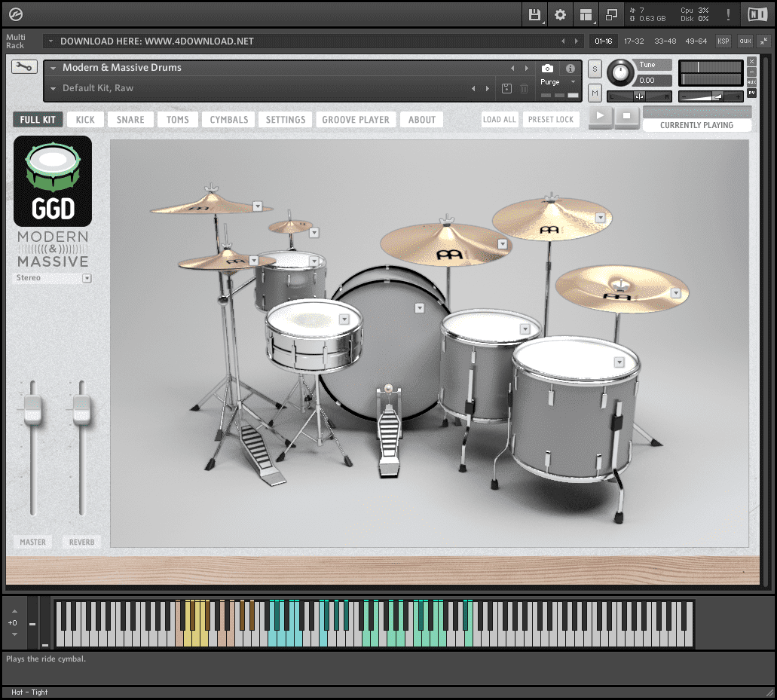The image size is (777, 700).
Task: Show the instrument info icon
Action: point(571,69)
